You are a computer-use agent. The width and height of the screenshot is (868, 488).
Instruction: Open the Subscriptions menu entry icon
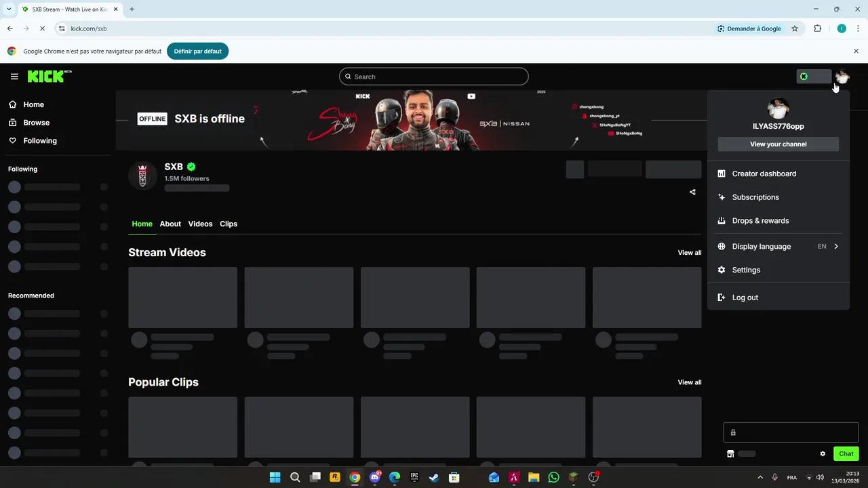pyautogui.click(x=721, y=197)
